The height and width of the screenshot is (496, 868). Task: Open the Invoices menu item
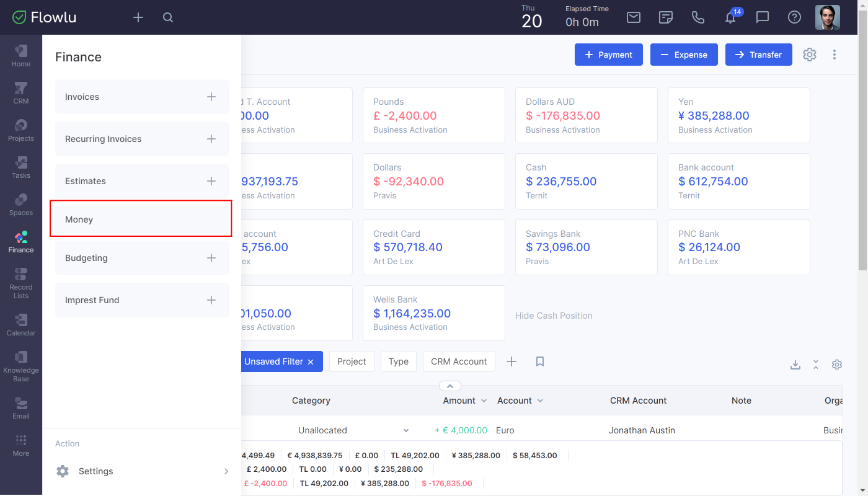click(x=142, y=97)
